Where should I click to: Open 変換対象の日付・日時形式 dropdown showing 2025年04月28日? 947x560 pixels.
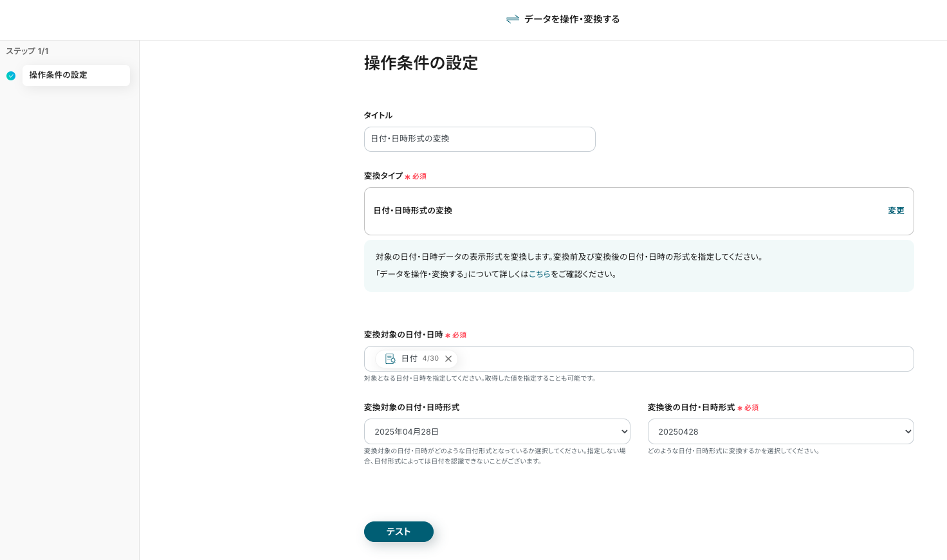click(497, 431)
